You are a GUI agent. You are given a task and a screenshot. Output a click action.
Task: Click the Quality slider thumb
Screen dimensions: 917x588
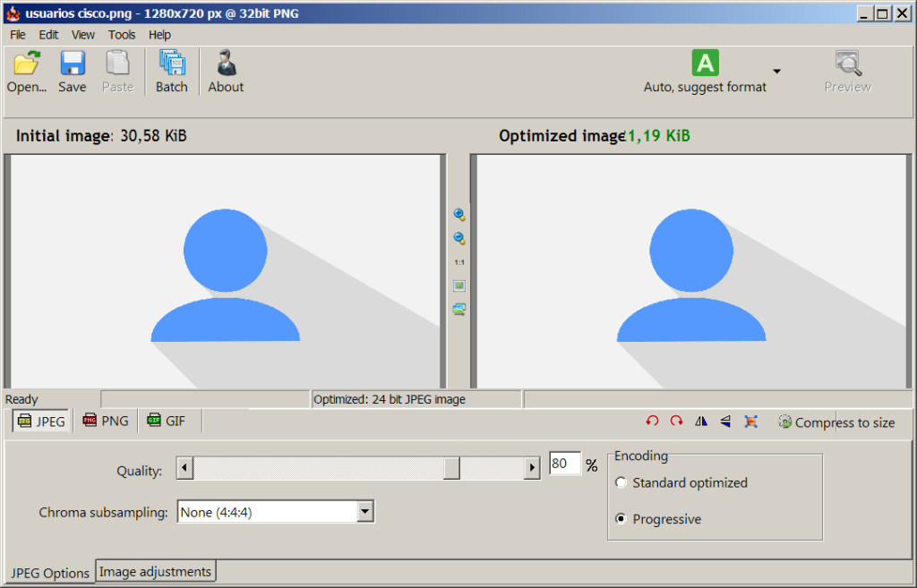[x=452, y=468]
